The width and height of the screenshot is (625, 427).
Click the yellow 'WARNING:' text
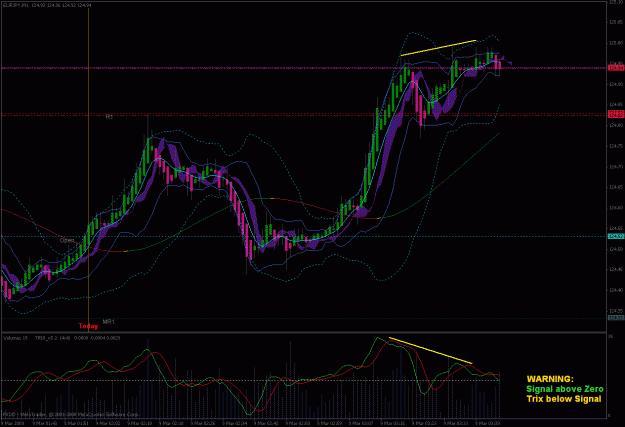coord(550,379)
